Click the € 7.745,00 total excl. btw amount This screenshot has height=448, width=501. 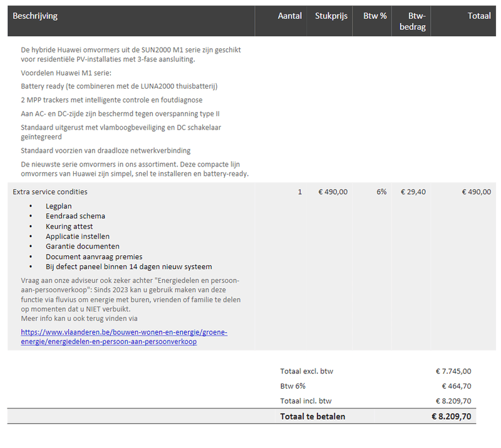pyautogui.click(x=453, y=371)
